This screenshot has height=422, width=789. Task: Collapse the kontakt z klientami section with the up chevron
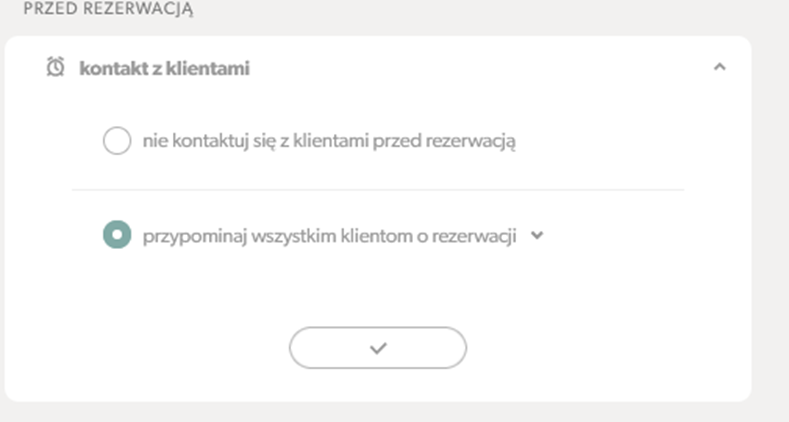click(x=720, y=67)
